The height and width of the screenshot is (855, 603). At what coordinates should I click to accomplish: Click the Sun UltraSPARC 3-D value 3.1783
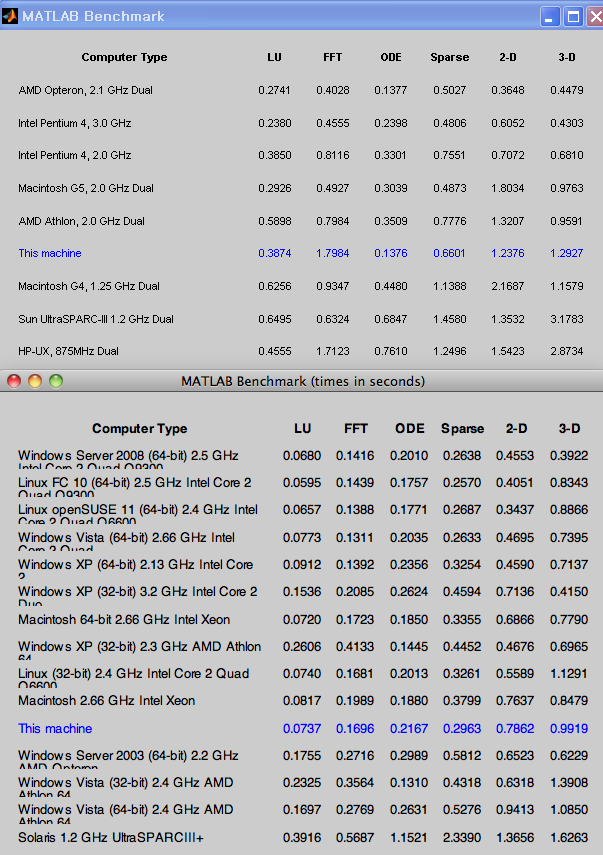point(567,319)
